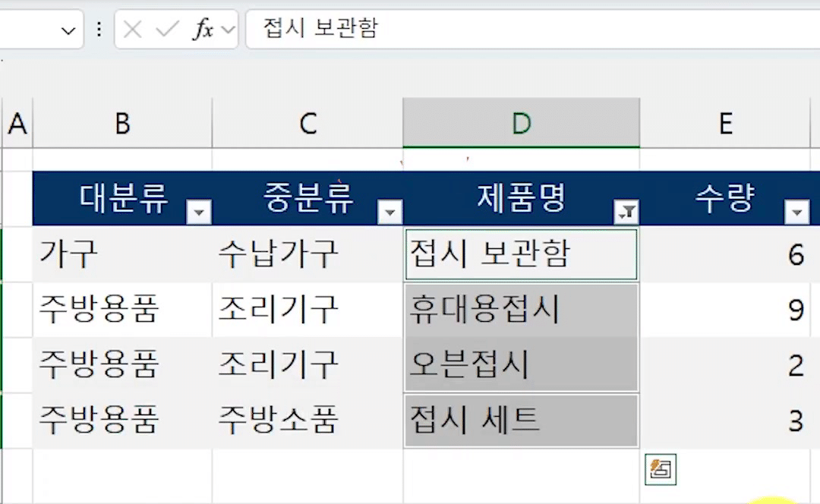Select the 수납가구 cell

click(307, 254)
